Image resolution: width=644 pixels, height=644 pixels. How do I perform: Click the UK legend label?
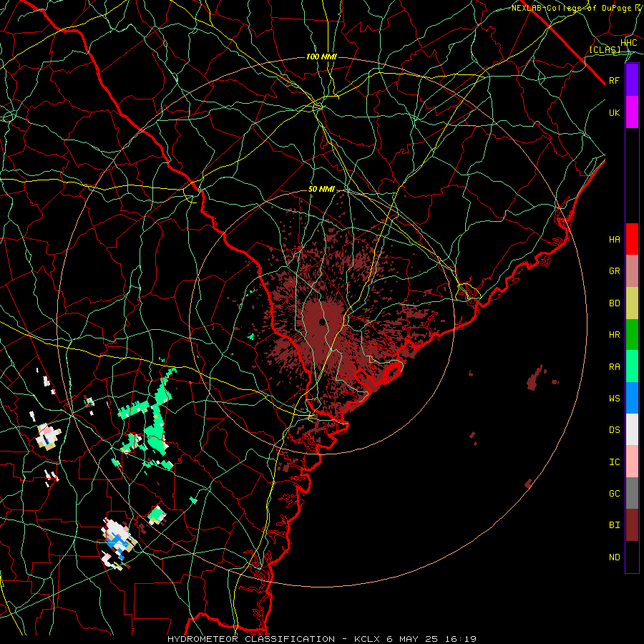[x=614, y=112]
